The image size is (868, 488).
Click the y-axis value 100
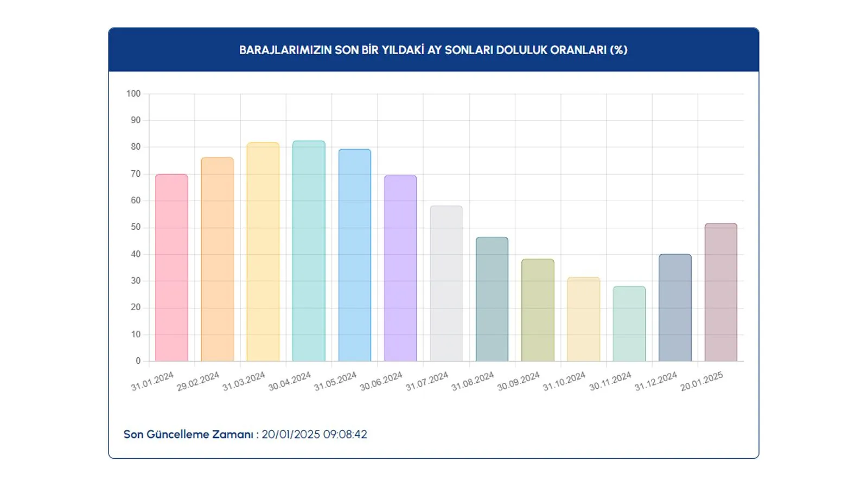(x=133, y=94)
